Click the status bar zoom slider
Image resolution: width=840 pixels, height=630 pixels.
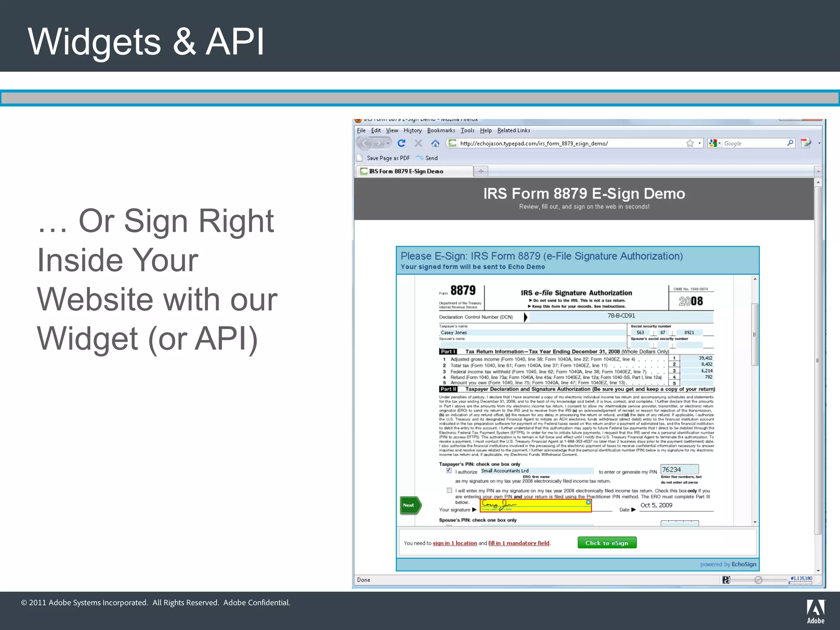(759, 580)
